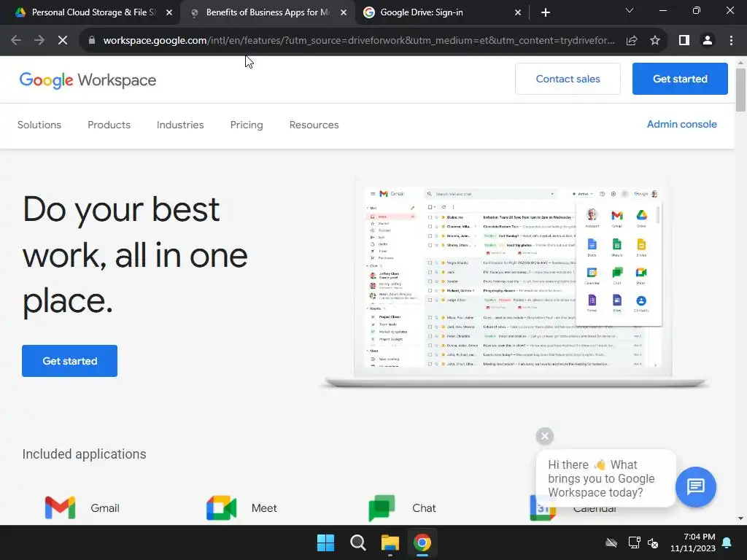The height and width of the screenshot is (560, 747).
Task: Click the page vertical scrollbar thumb
Action: click(x=741, y=90)
